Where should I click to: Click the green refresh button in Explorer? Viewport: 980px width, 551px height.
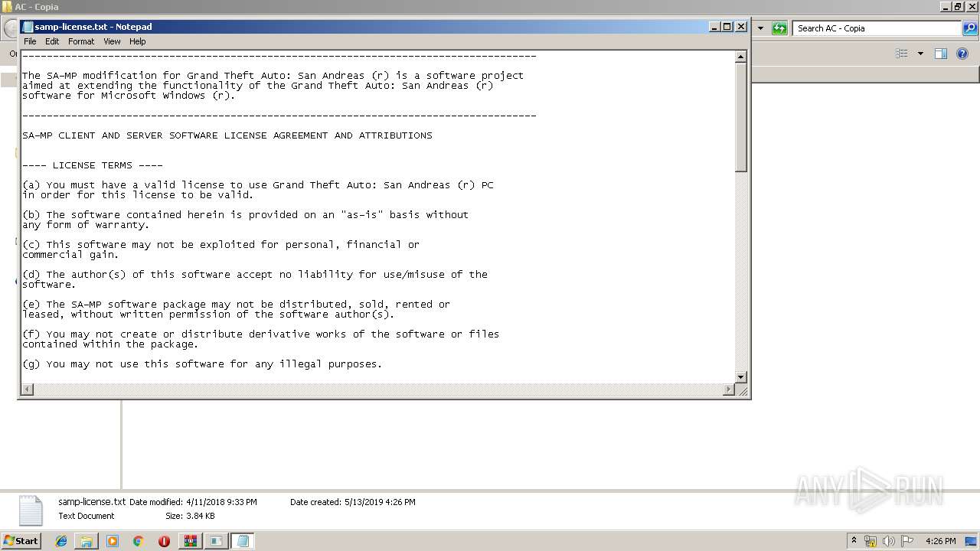[779, 28]
